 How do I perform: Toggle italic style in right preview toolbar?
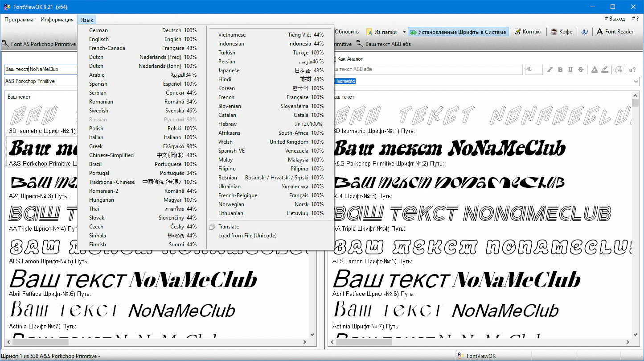pyautogui.click(x=550, y=70)
